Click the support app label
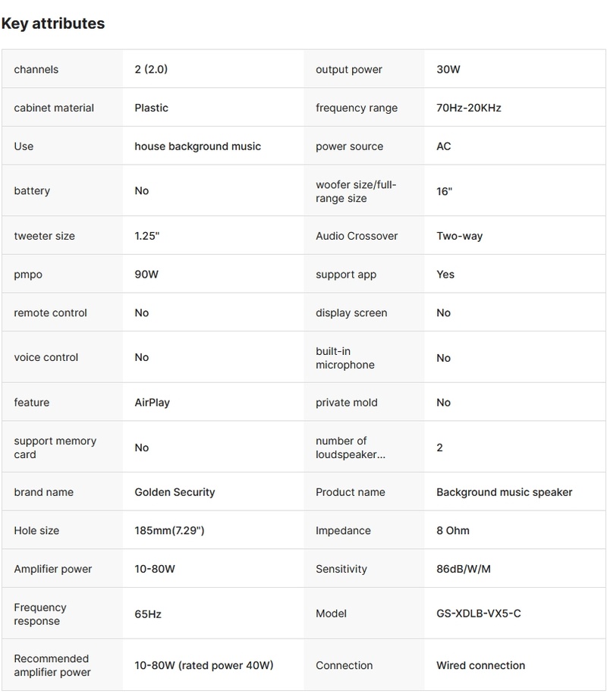Viewport: 607px width, 700px height. click(345, 275)
